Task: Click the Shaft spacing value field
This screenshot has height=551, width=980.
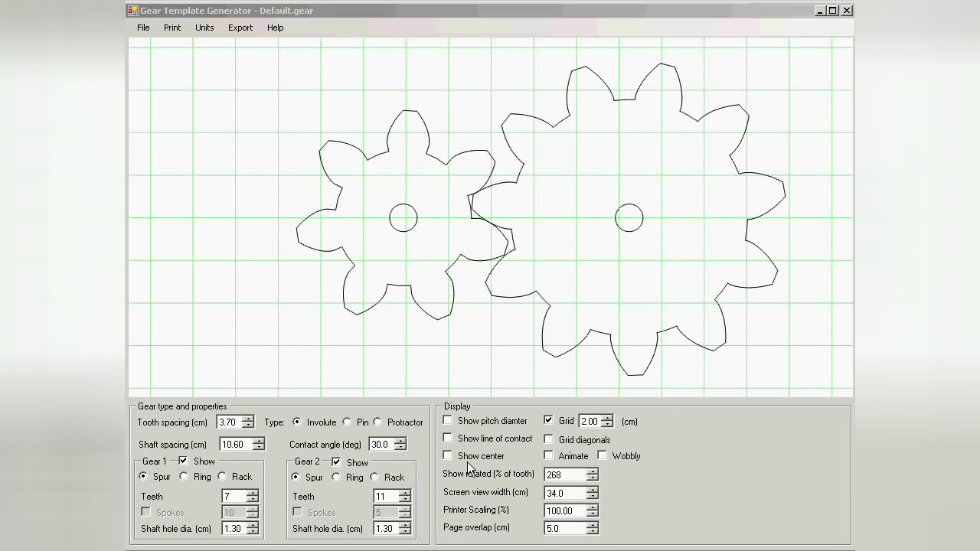Action: coord(236,444)
